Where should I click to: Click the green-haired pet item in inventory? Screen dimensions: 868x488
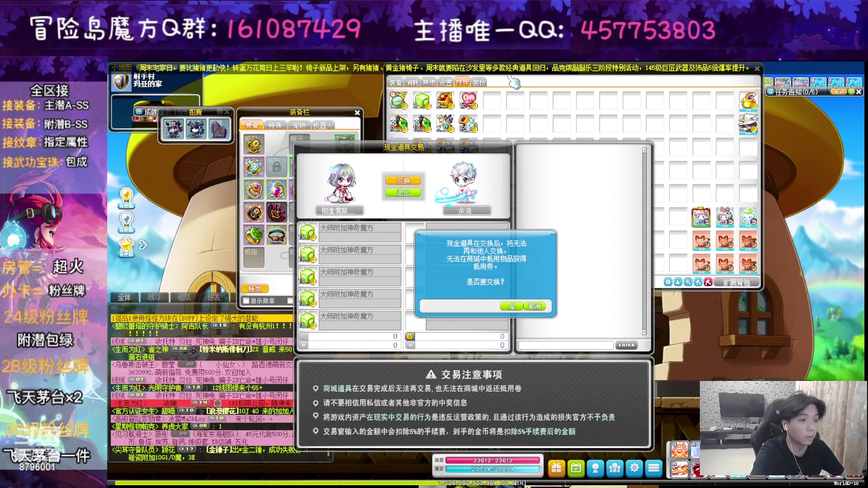tap(748, 217)
